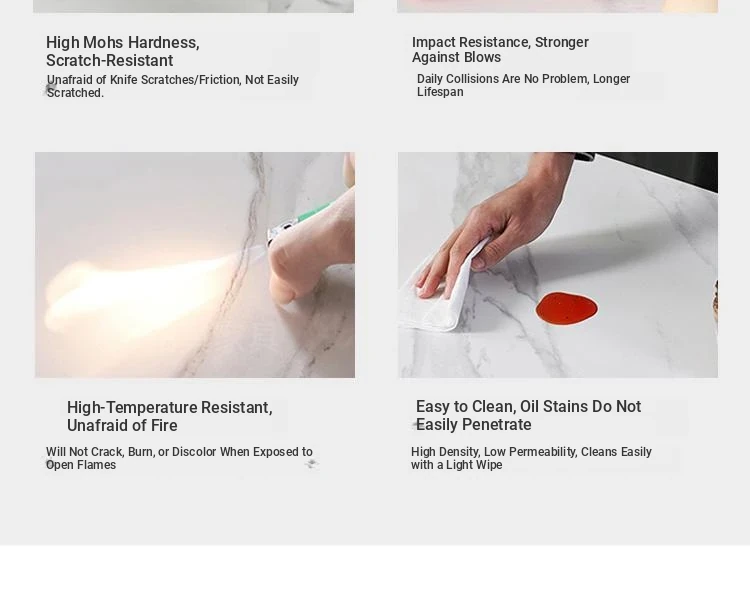This screenshot has width=750, height=600.
Task: Click the red sauce stain on the marble
Action: pyautogui.click(x=566, y=309)
